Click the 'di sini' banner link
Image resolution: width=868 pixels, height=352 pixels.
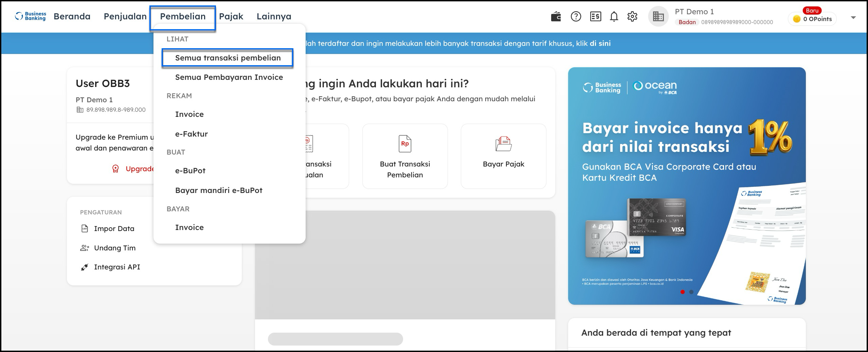pos(600,43)
